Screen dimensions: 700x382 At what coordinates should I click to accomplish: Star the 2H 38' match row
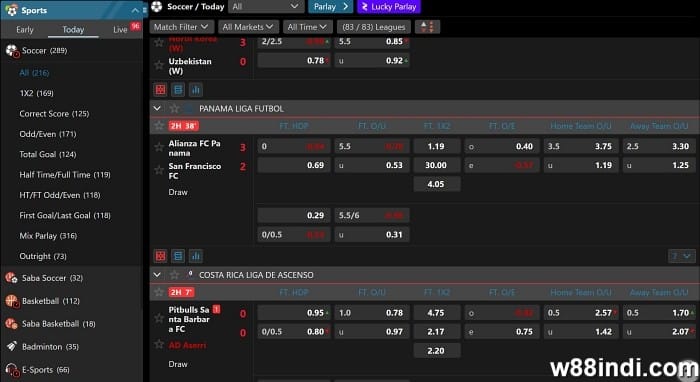(x=159, y=126)
